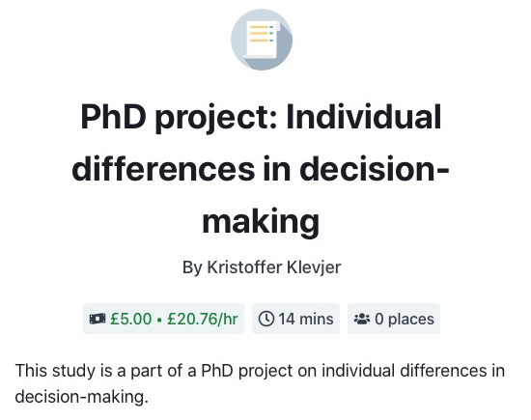This screenshot has height=420, width=531.
Task: Click the people group icon
Action: pos(362,319)
